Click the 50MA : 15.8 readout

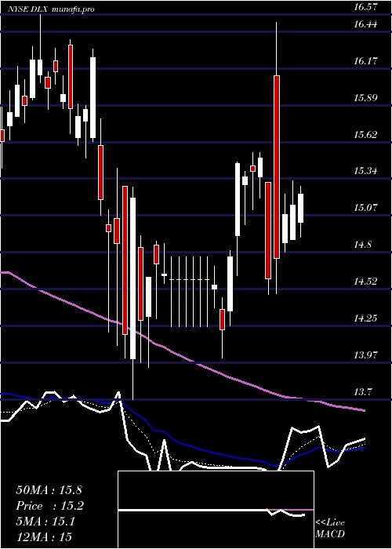(49, 490)
